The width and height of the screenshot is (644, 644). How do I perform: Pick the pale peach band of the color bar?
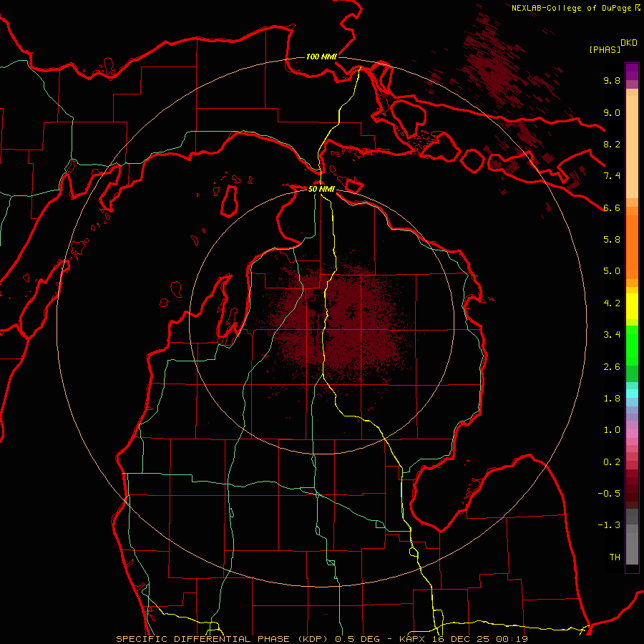632,147
